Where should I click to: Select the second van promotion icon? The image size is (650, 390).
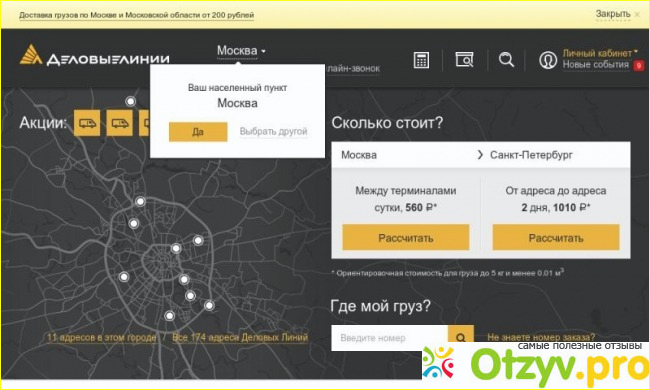pos(119,123)
